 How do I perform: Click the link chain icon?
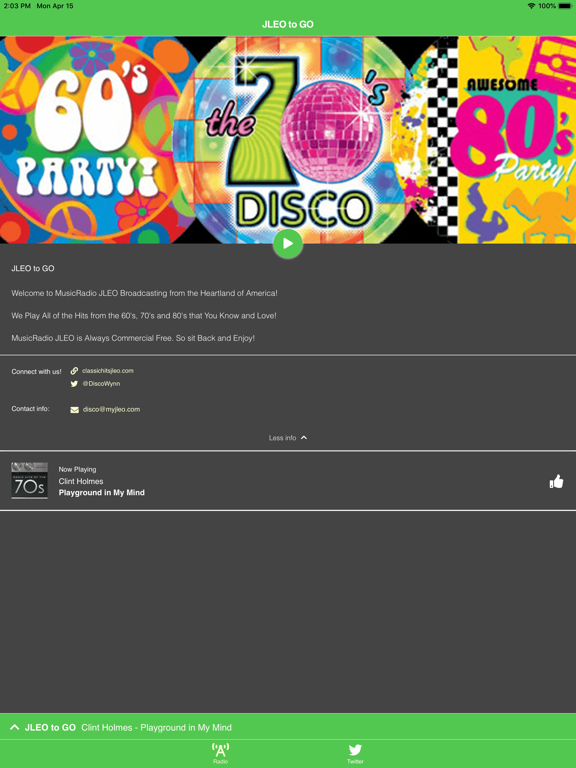pyautogui.click(x=74, y=371)
